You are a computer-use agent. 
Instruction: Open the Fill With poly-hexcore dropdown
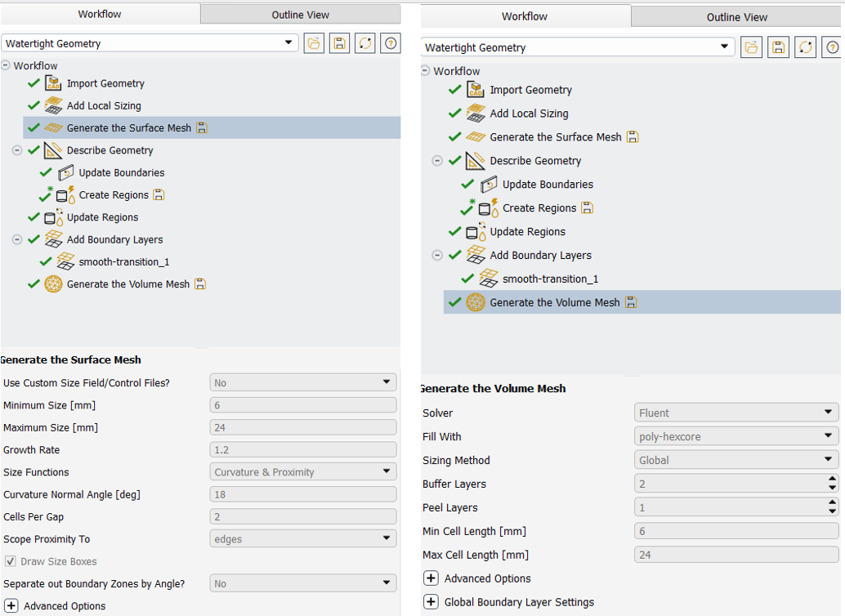(735, 437)
